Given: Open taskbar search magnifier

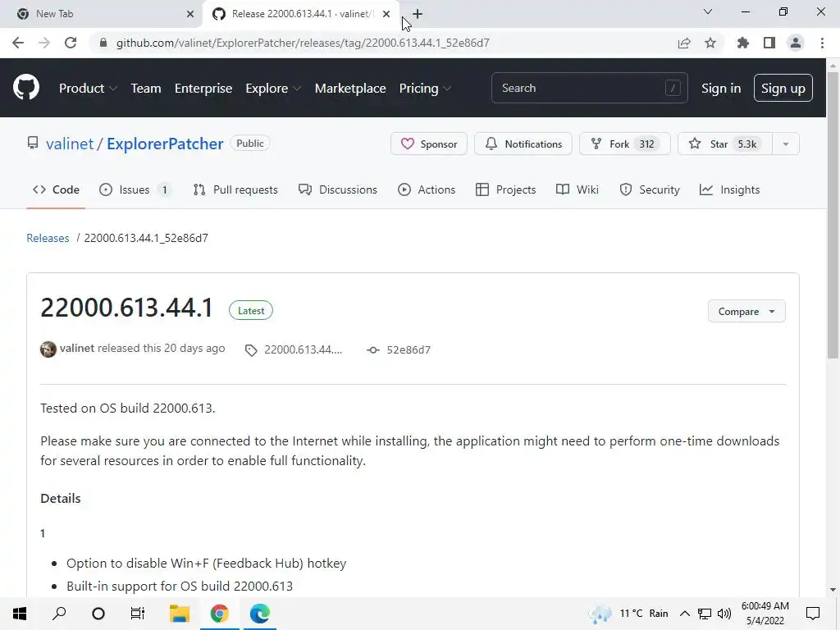Looking at the screenshot, I should [x=59, y=614].
